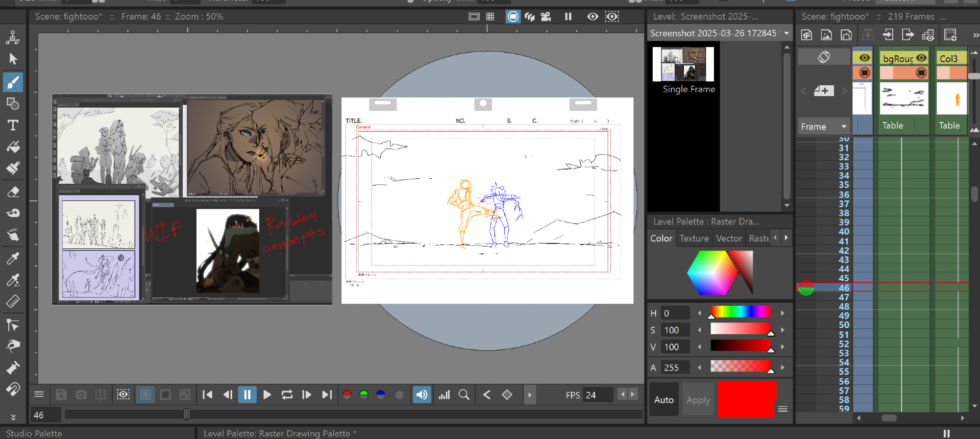Click the export arrow icon in the xsheet toolbar
The height and width of the screenshot is (439, 980).
[x=908, y=35]
